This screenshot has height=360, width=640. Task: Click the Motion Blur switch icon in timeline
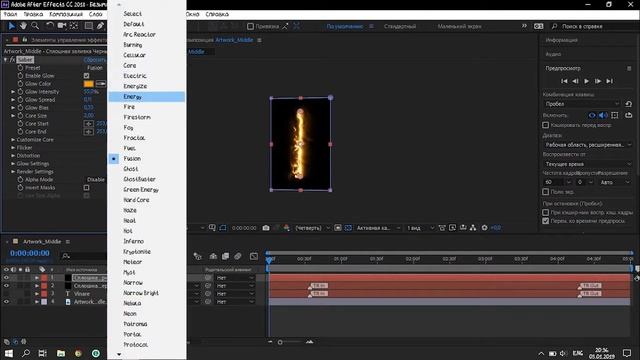coord(238,256)
